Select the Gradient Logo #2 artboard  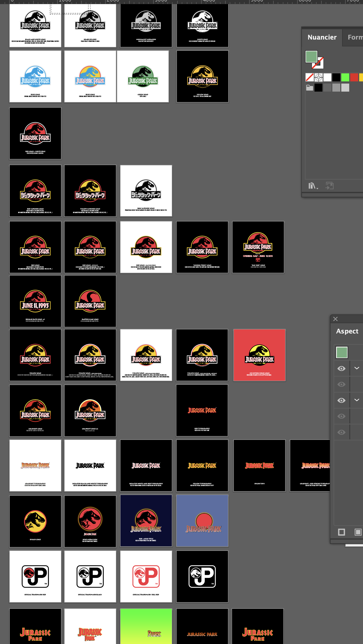pyautogui.click(x=90, y=411)
